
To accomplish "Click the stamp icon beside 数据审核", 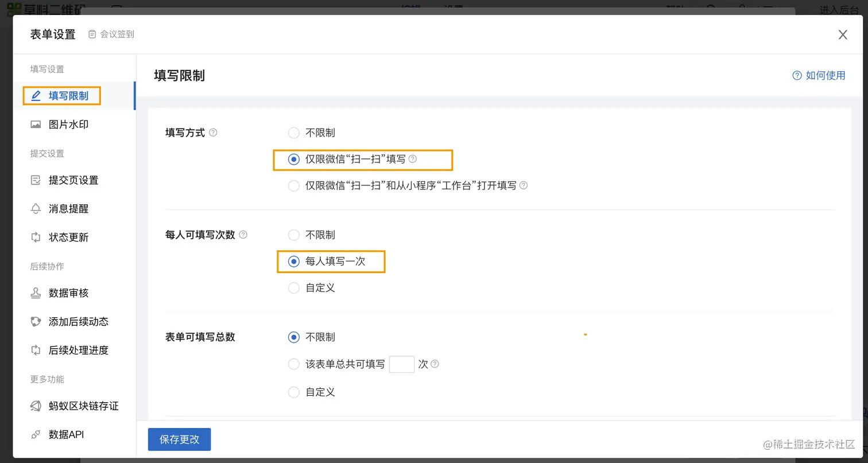I will click(x=36, y=293).
